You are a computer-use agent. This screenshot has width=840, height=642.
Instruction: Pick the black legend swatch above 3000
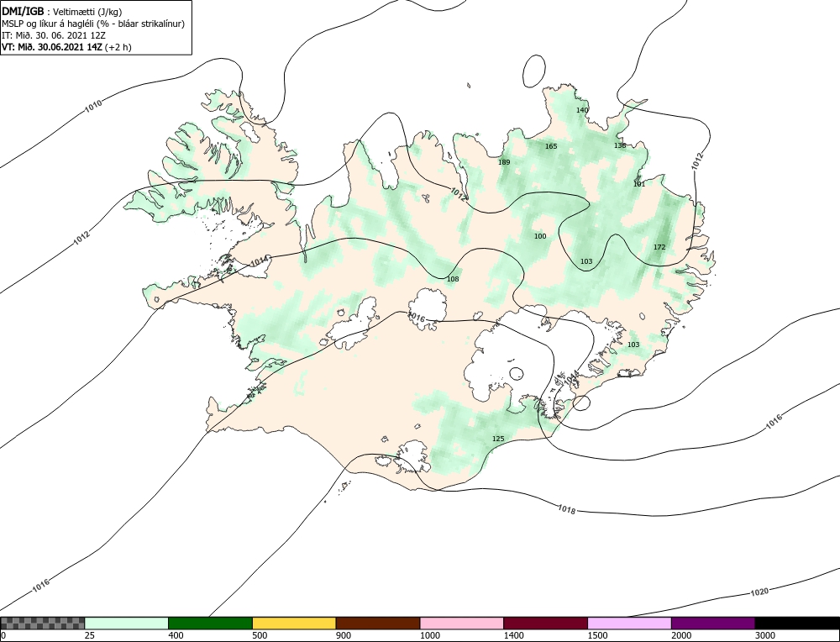click(797, 624)
